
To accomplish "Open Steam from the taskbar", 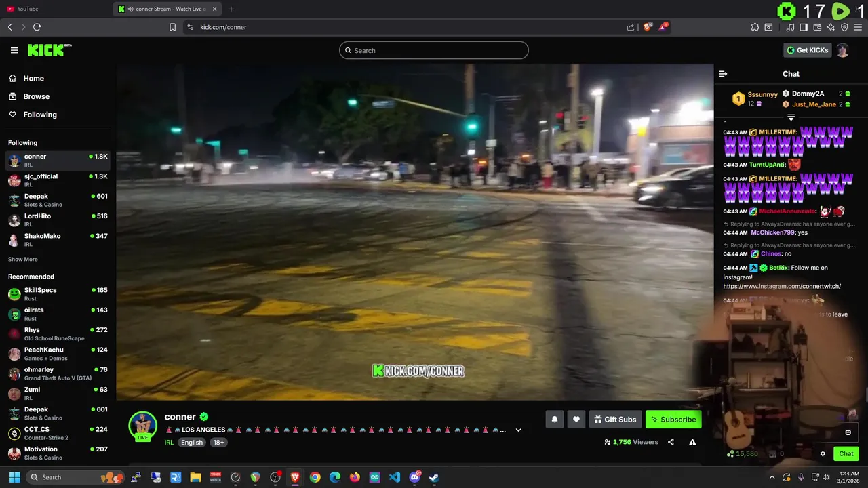I will tap(434, 477).
